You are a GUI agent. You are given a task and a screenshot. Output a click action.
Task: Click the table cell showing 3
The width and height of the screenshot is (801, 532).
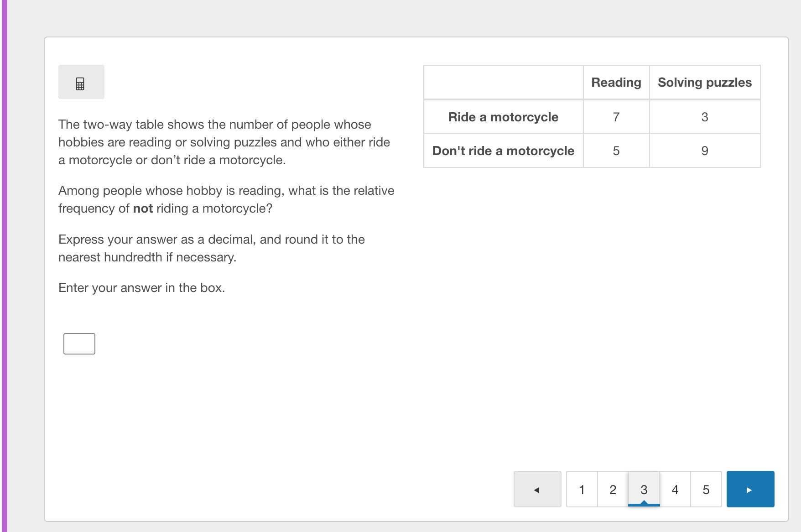[x=704, y=117]
